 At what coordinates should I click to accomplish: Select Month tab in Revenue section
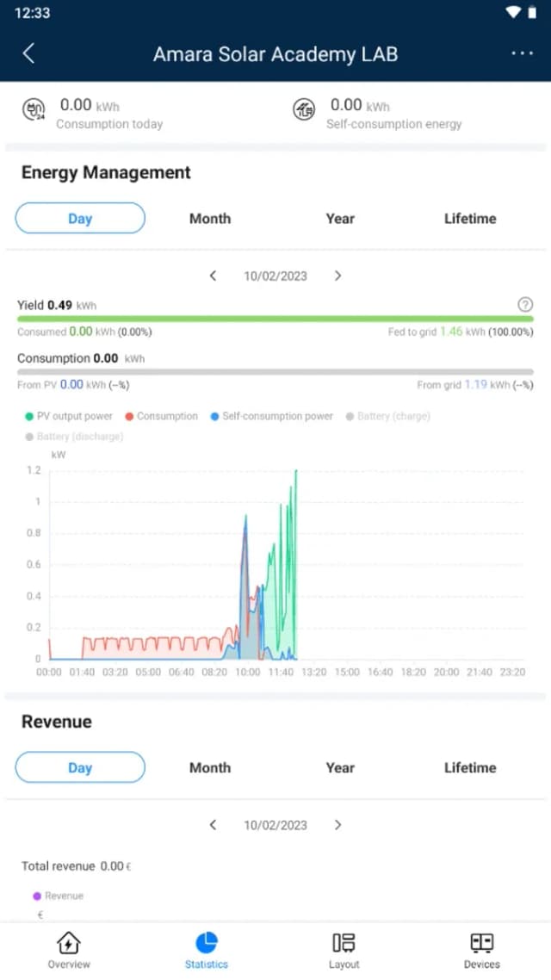pos(210,767)
